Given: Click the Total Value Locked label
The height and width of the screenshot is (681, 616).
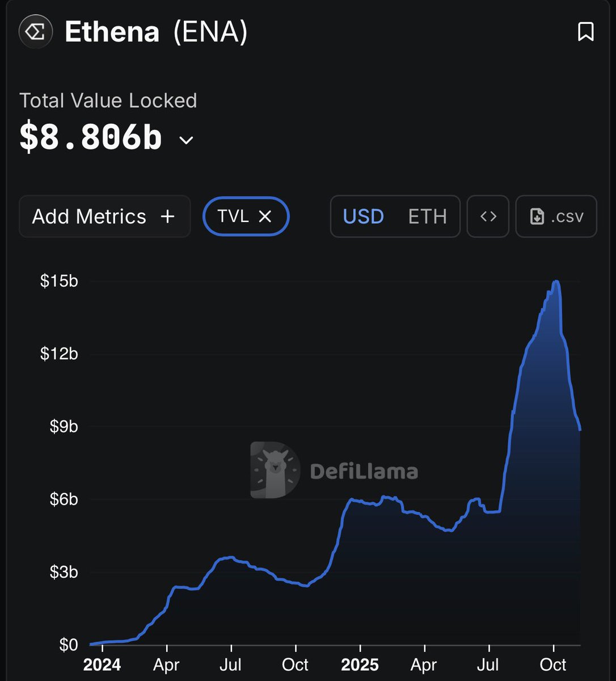Looking at the screenshot, I should pos(108,101).
